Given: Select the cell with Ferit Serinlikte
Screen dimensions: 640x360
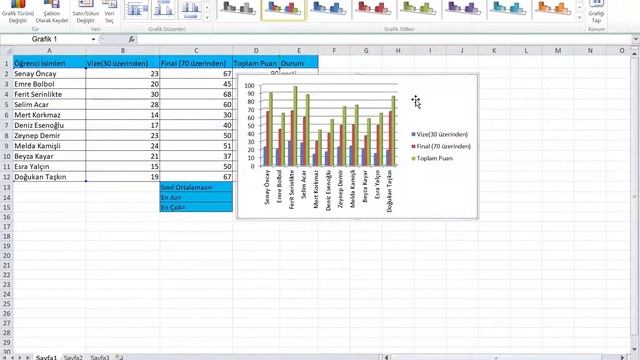Looking at the screenshot, I should click(x=49, y=94).
